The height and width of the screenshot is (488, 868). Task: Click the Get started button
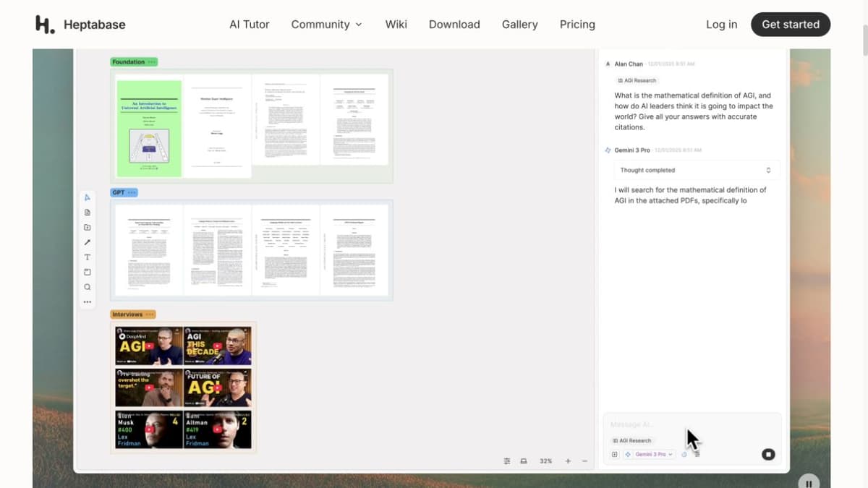pyautogui.click(x=791, y=24)
